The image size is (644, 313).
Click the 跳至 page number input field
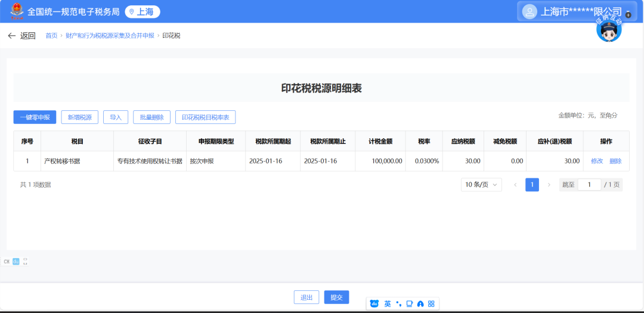[x=589, y=185]
